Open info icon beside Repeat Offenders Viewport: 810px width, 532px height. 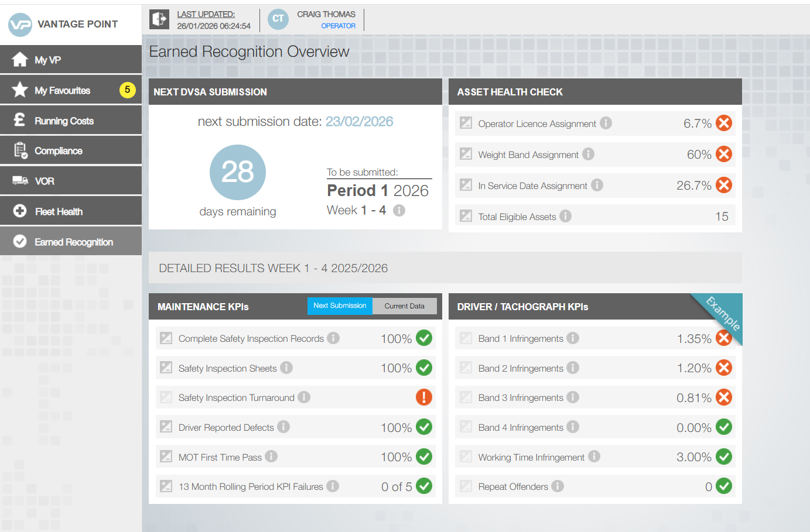click(558, 486)
